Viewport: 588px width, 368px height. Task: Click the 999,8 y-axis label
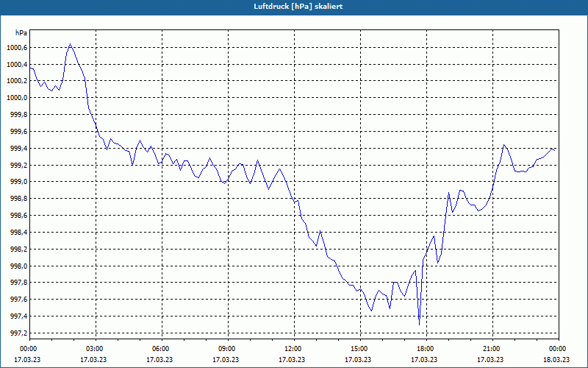click(x=19, y=115)
